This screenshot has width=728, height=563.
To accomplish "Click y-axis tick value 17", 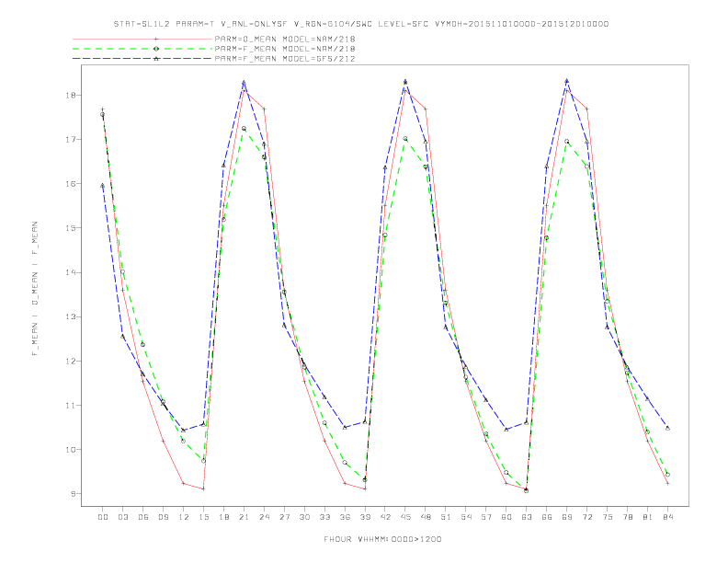I will [x=73, y=139].
